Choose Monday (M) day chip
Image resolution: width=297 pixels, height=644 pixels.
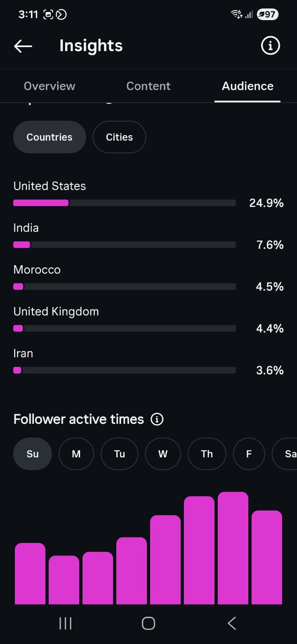pos(76,454)
